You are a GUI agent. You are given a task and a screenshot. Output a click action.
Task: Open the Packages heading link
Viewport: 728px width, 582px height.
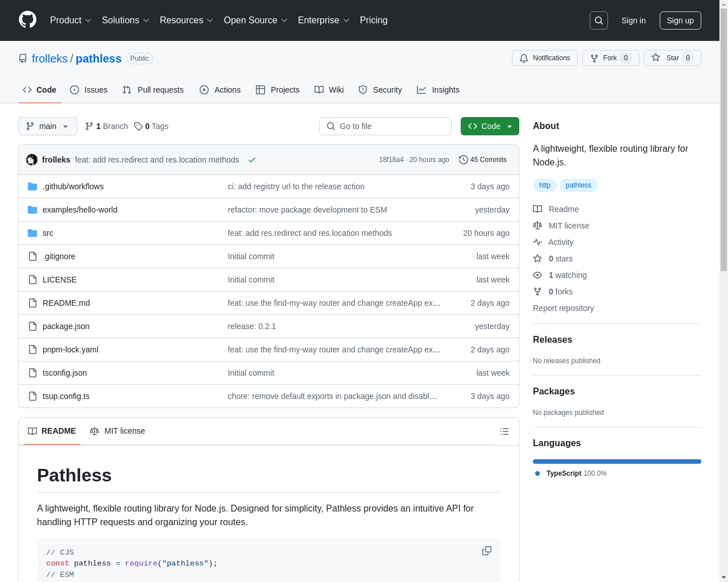pos(553,391)
